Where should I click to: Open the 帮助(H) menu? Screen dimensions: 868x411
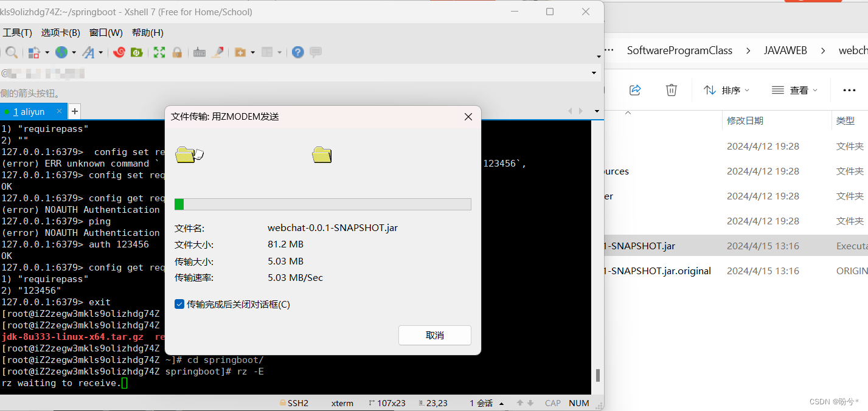(148, 32)
